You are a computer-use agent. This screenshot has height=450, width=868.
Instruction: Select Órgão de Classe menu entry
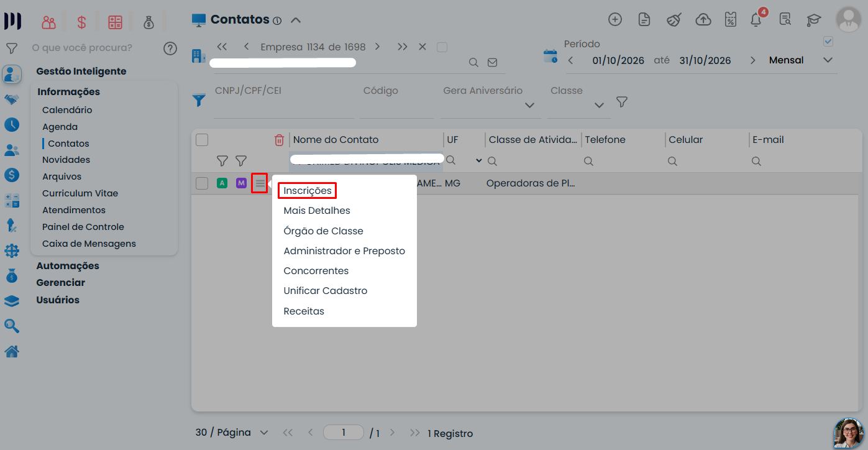[x=323, y=231]
